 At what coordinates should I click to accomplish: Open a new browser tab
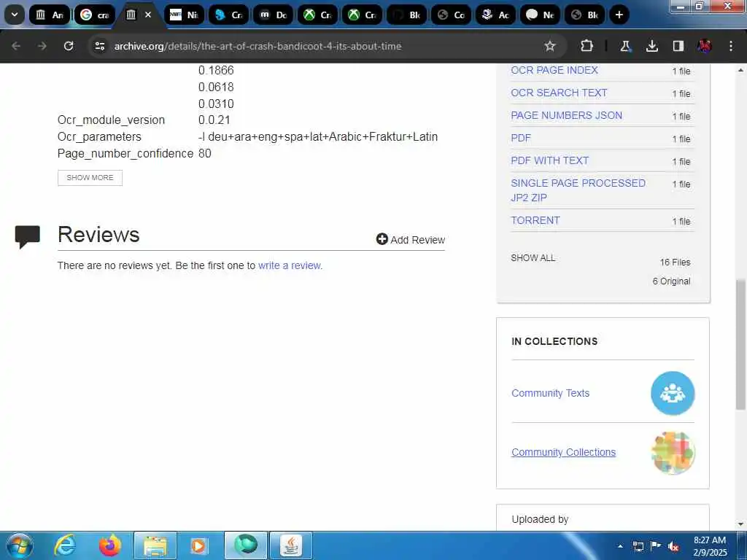click(619, 15)
